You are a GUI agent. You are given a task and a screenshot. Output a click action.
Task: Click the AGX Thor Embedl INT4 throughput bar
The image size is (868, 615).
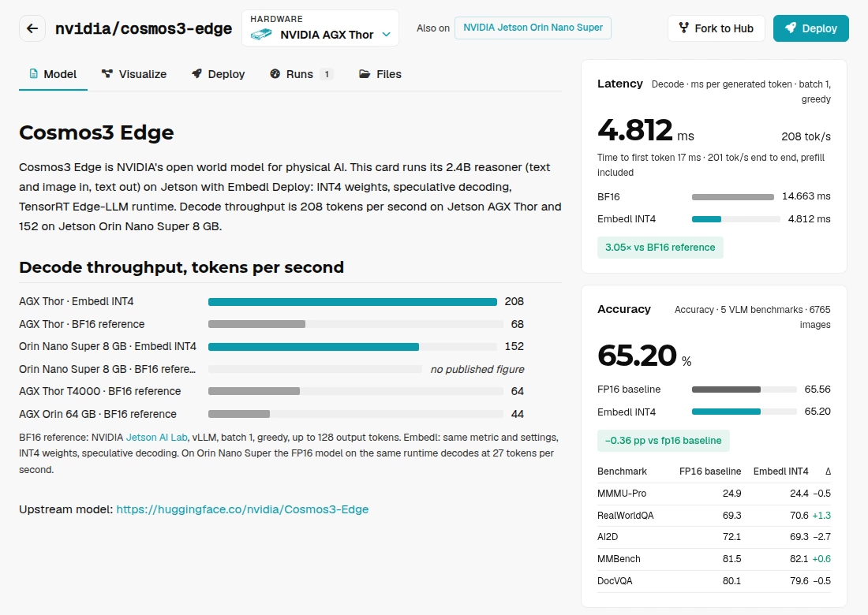coord(353,302)
